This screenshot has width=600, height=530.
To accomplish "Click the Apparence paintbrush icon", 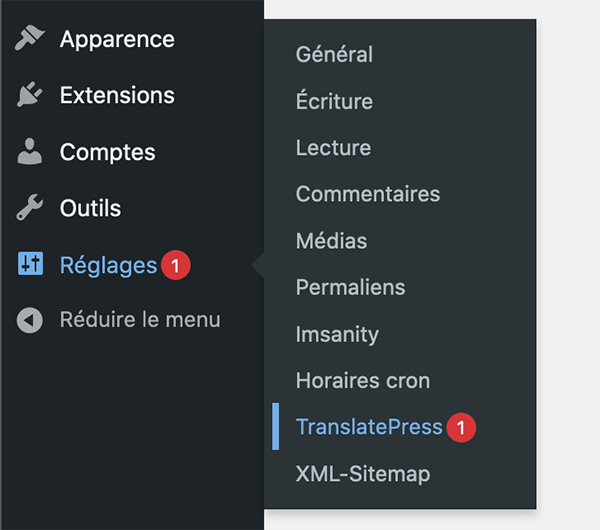I will 30,40.
